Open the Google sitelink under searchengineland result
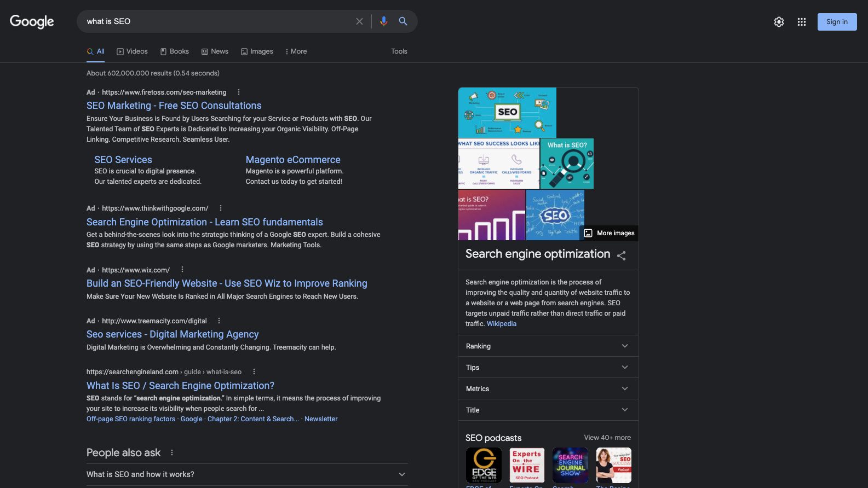The image size is (868, 488). pyautogui.click(x=192, y=419)
